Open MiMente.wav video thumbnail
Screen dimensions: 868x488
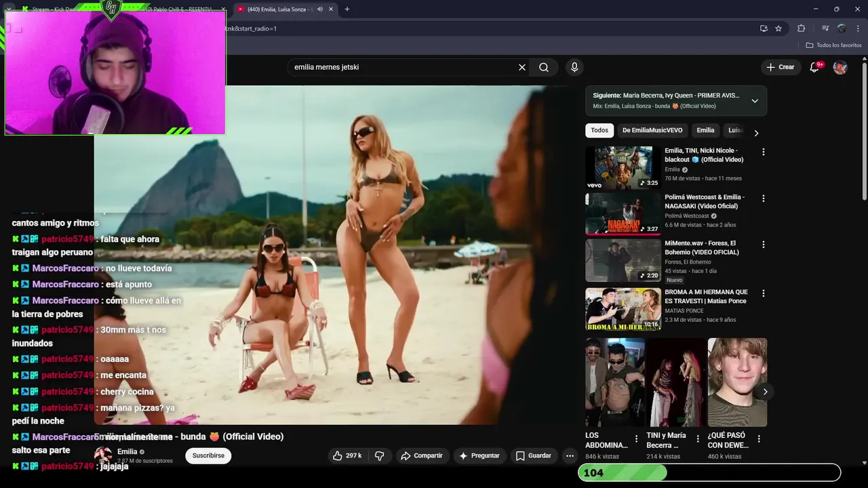623,260
